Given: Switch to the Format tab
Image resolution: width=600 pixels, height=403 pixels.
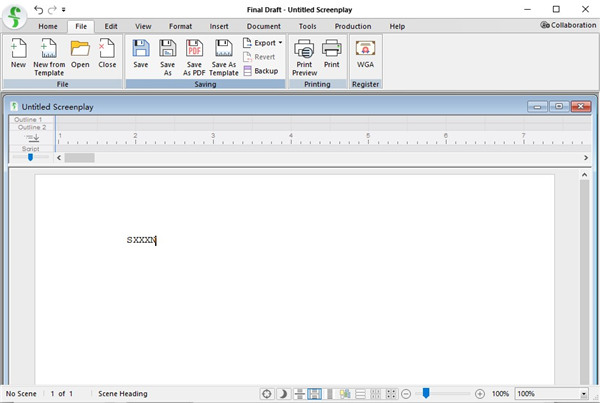Looking at the screenshot, I should (x=180, y=26).
